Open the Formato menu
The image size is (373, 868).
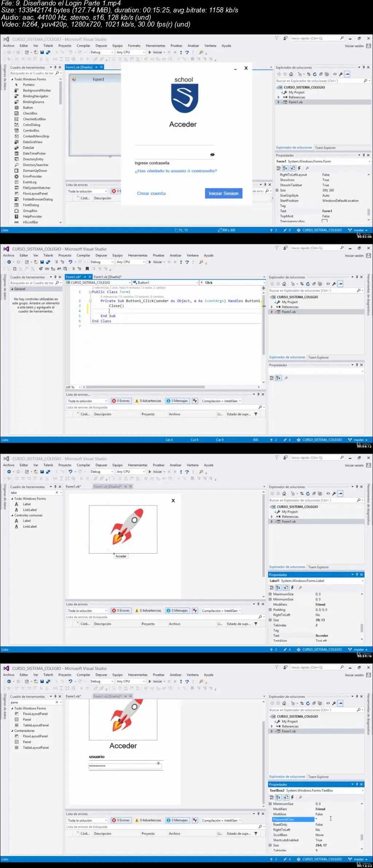134,46
